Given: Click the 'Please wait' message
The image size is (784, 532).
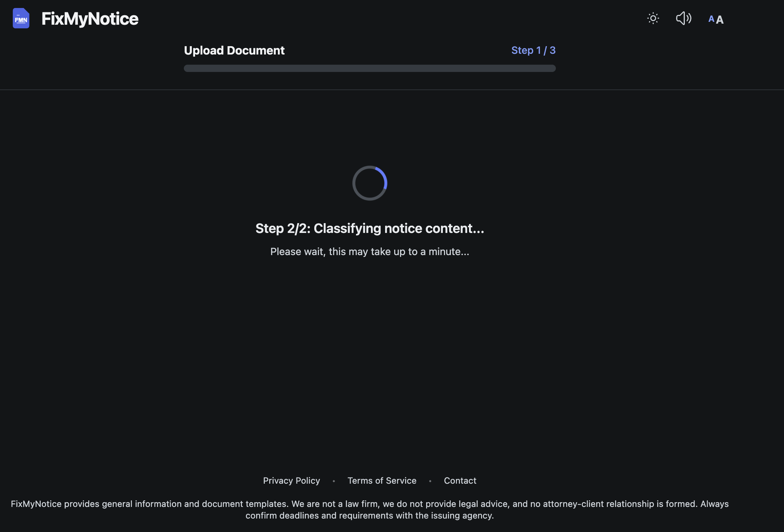Looking at the screenshot, I should tap(369, 251).
